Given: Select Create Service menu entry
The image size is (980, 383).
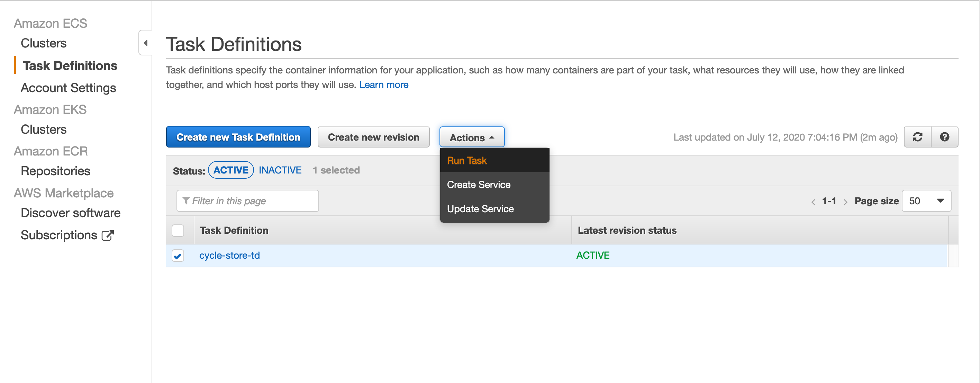Looking at the screenshot, I should (479, 185).
